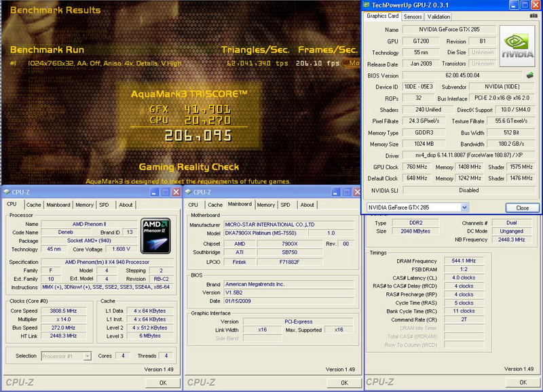Open the CPU tab in CPU-Z Motherboard window

click(193, 205)
